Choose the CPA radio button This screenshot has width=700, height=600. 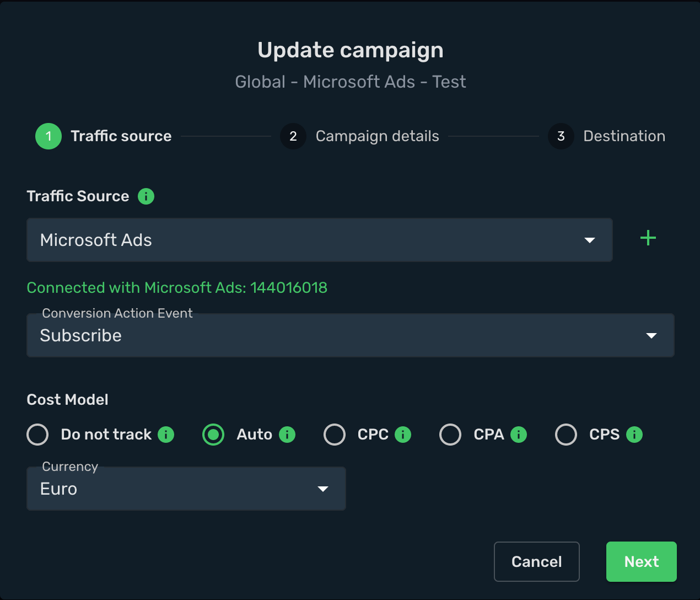pyautogui.click(x=450, y=435)
